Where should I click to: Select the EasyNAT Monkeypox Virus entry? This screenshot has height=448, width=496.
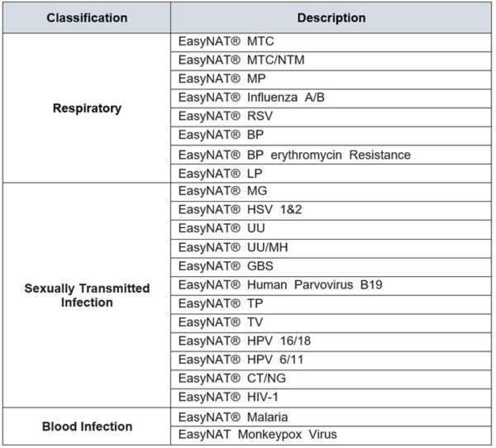[257, 435]
